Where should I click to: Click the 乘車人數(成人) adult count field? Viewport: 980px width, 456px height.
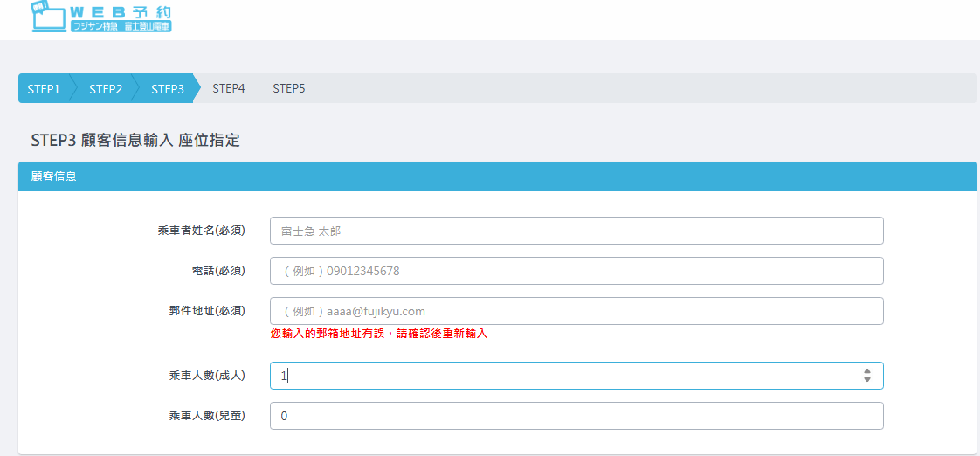click(x=559, y=376)
